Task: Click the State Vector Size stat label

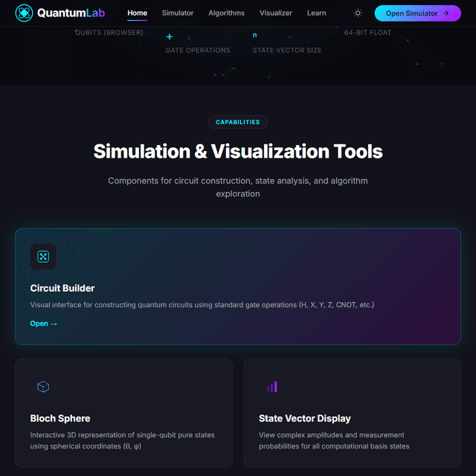Action: (286, 51)
